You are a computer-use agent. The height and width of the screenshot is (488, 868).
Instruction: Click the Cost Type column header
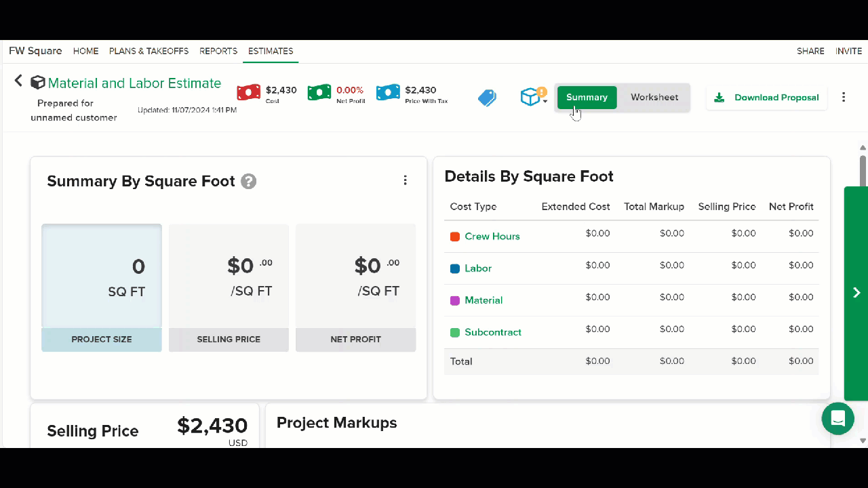coord(473,207)
